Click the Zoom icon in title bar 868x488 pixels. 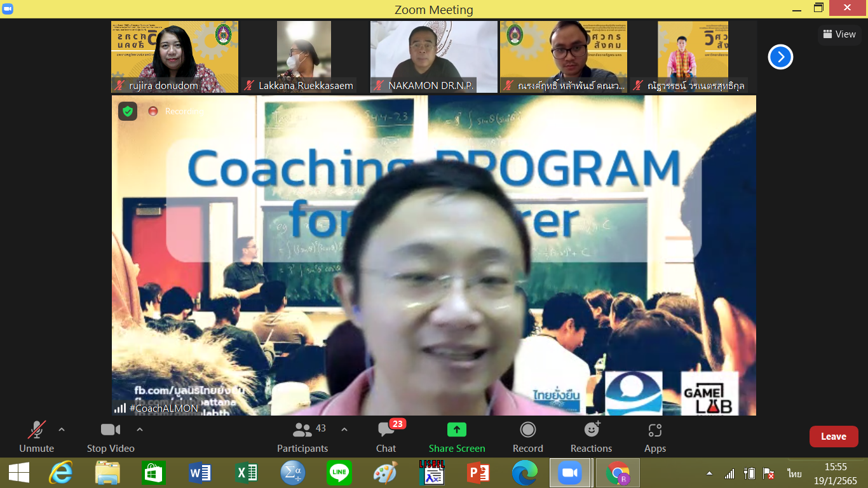pyautogui.click(x=8, y=10)
